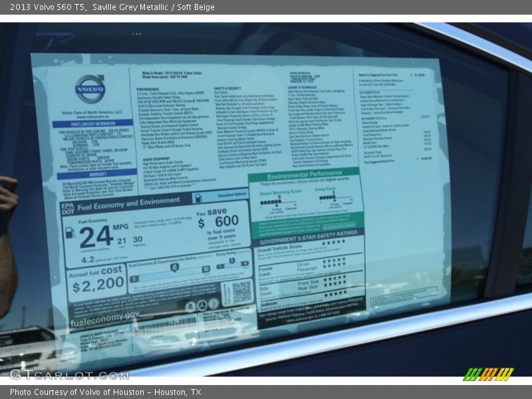Screen dimensions: 532x399
Task: Click the Overall Vehicle Score stars
Action: (333, 242)
